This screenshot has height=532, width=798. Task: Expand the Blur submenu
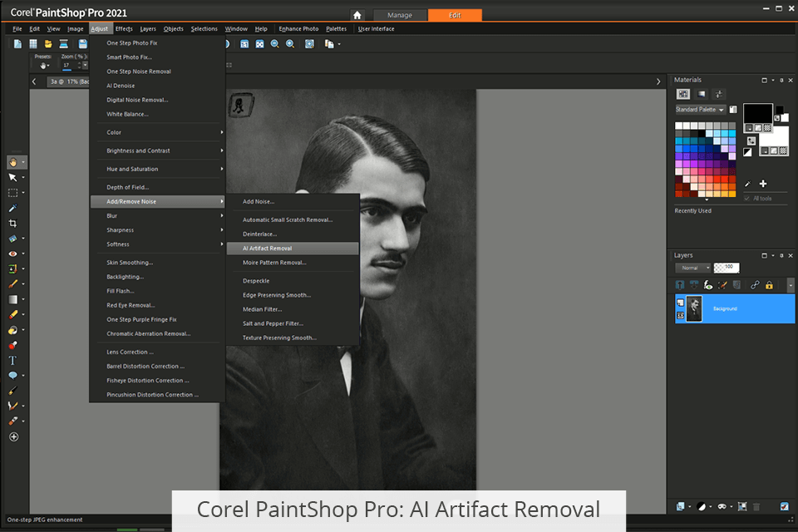pos(158,216)
